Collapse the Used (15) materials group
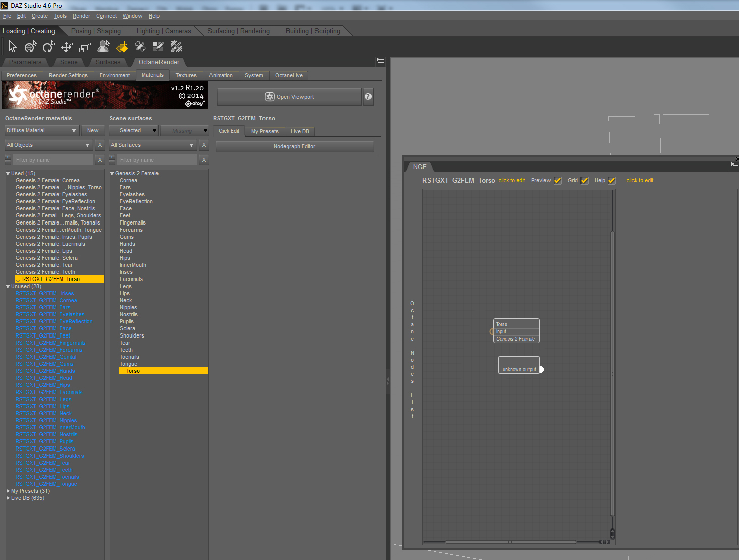The width and height of the screenshot is (739, 560). 8,173
